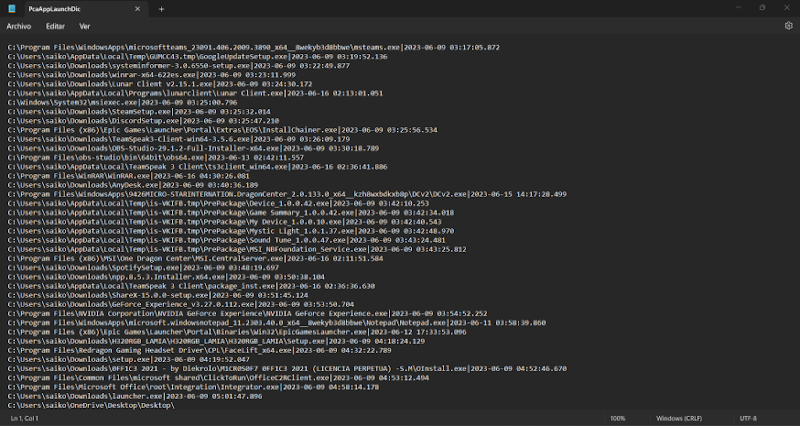Close the Notepad window

click(787, 8)
